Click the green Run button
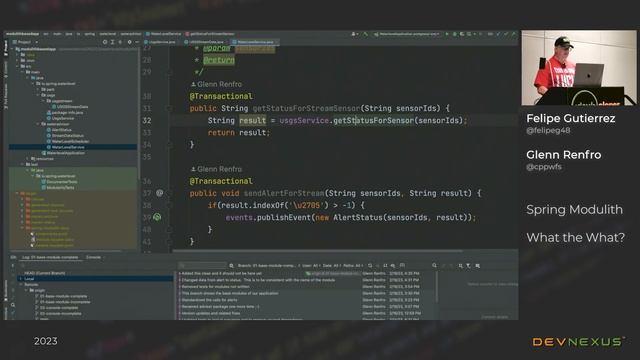Image resolution: width=640 pixels, height=360 pixels. coord(447,34)
